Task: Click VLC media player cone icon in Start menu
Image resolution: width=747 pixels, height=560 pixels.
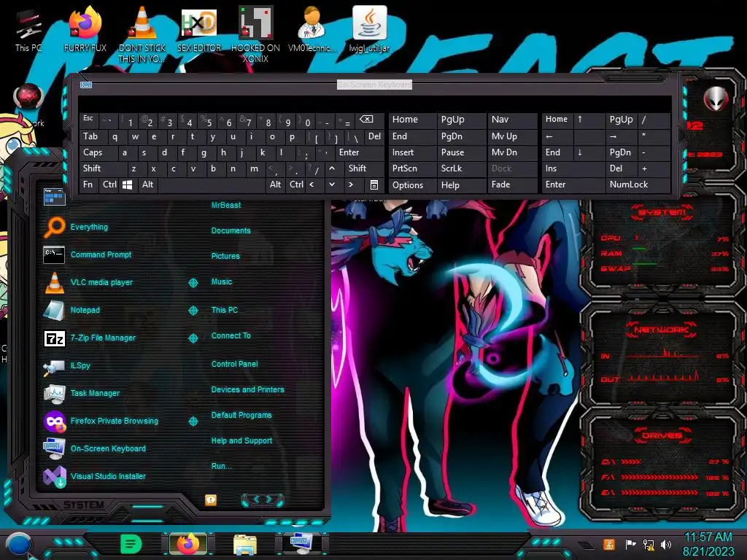Action: tap(54, 282)
